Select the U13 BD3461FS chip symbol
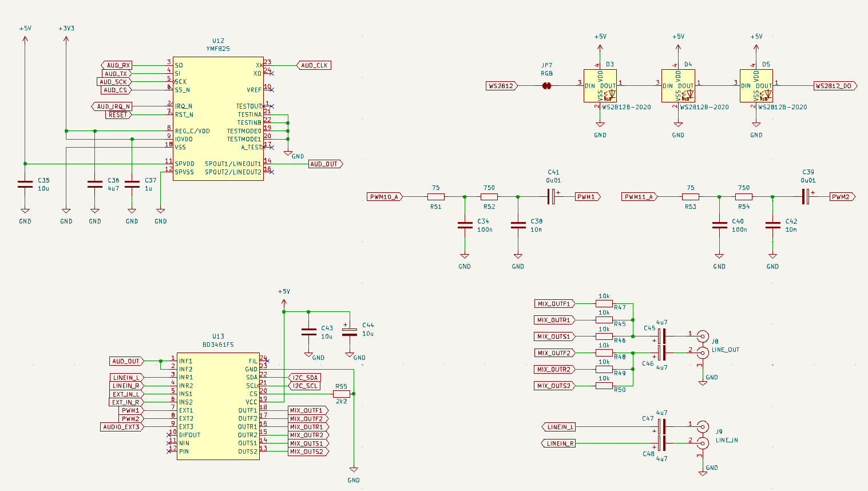 [x=218, y=406]
